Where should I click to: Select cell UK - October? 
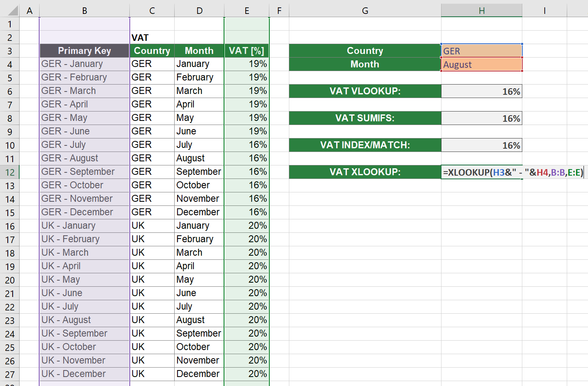84,347
